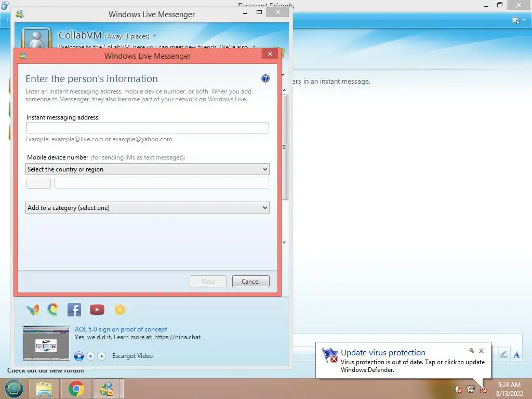This screenshot has height=399, width=532.
Task: Click the CollabVM profile picture
Action: pos(36,38)
